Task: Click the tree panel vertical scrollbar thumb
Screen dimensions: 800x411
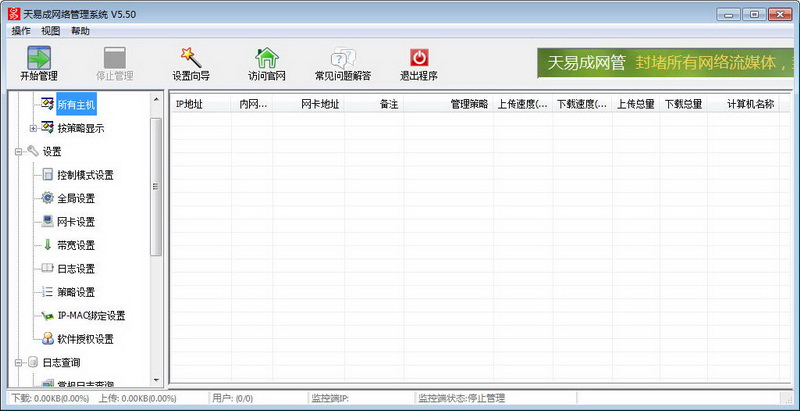Action: tap(156, 187)
